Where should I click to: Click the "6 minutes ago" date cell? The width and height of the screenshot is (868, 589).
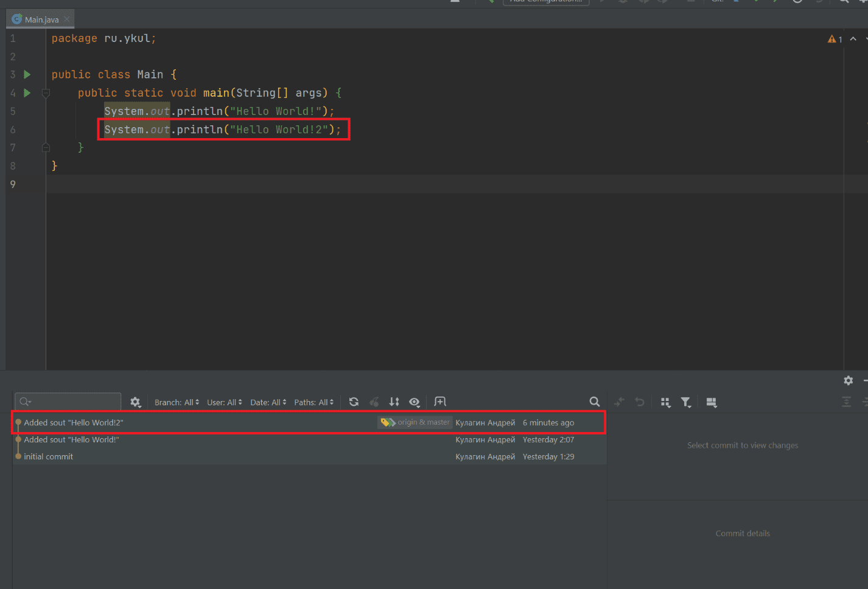(x=548, y=422)
